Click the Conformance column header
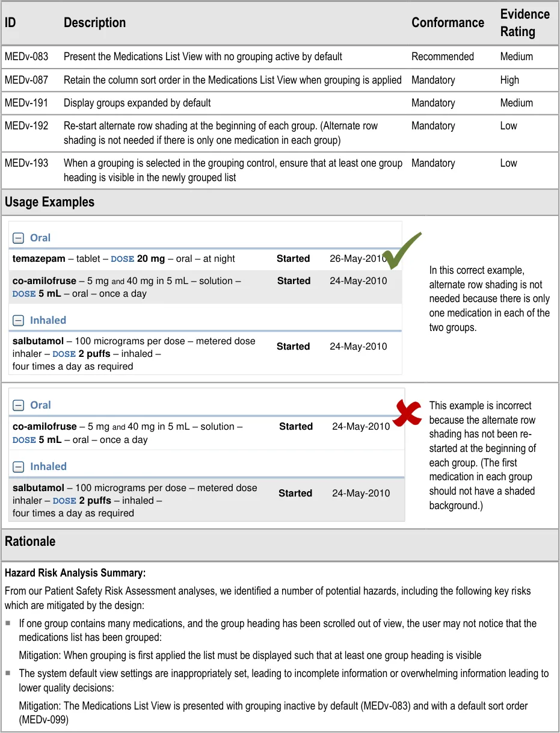Screen dimensions: 560x733 click(448, 23)
